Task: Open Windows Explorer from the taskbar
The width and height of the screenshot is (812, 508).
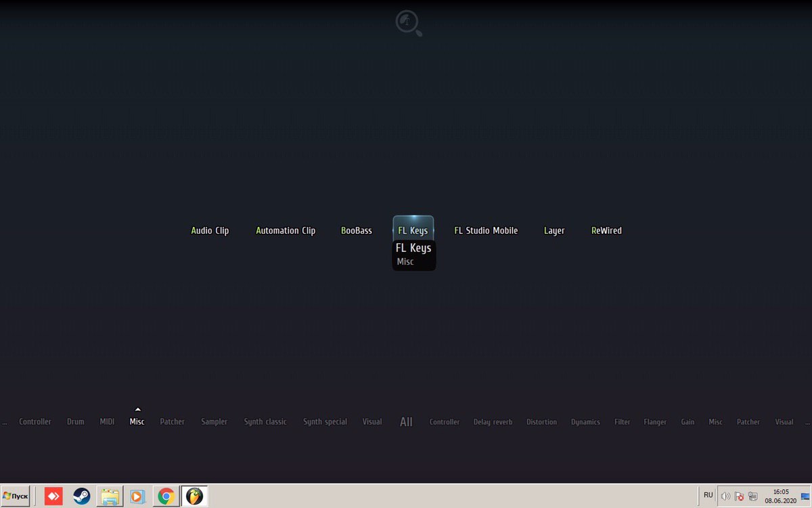Action: [x=110, y=496]
